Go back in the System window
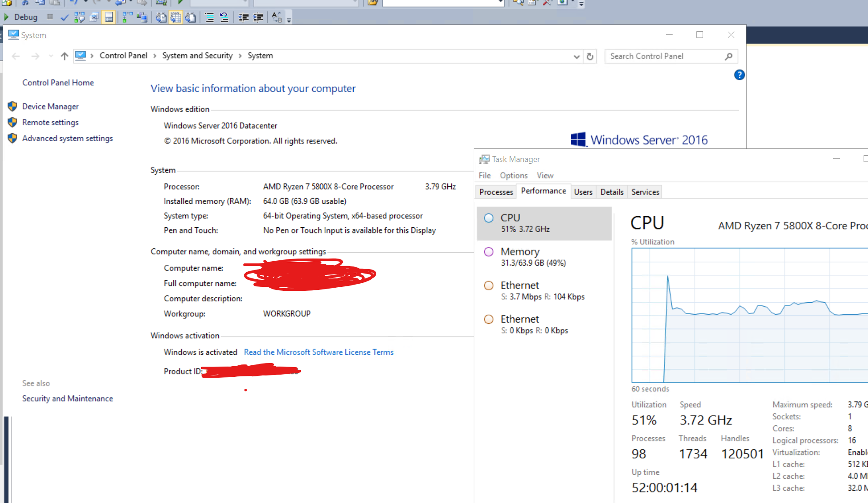Image resolution: width=868 pixels, height=503 pixels. point(16,56)
